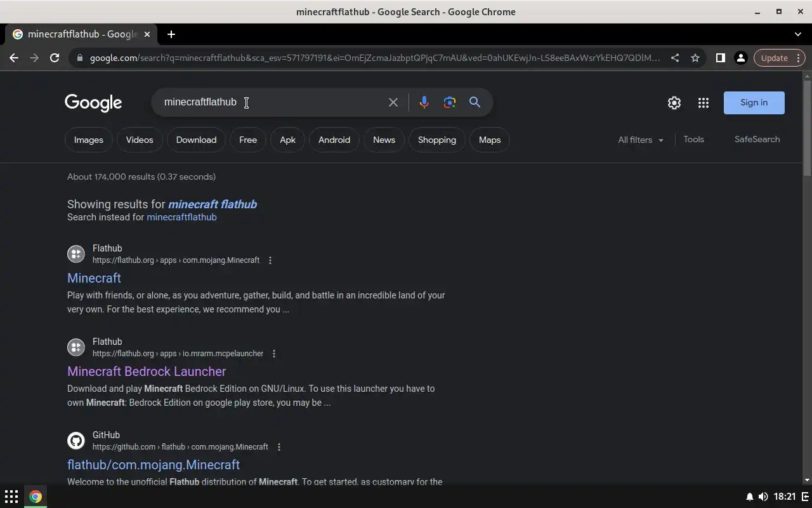Go to Google homepage logo
This screenshot has height=508, width=812.
(x=93, y=103)
